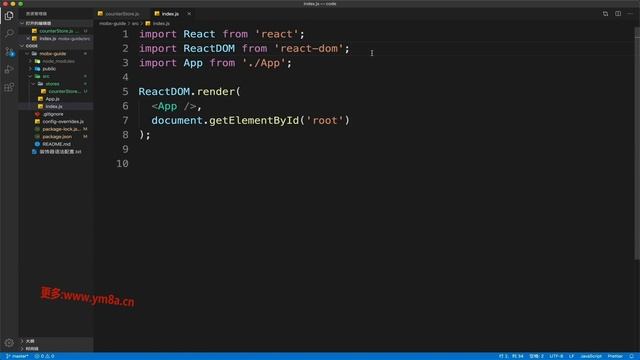640x360 pixels.
Task: Open package.json file
Action: pos(57,137)
